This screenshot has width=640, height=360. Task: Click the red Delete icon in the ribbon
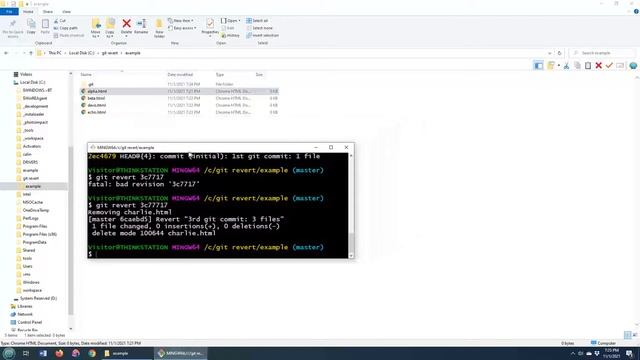[127, 24]
